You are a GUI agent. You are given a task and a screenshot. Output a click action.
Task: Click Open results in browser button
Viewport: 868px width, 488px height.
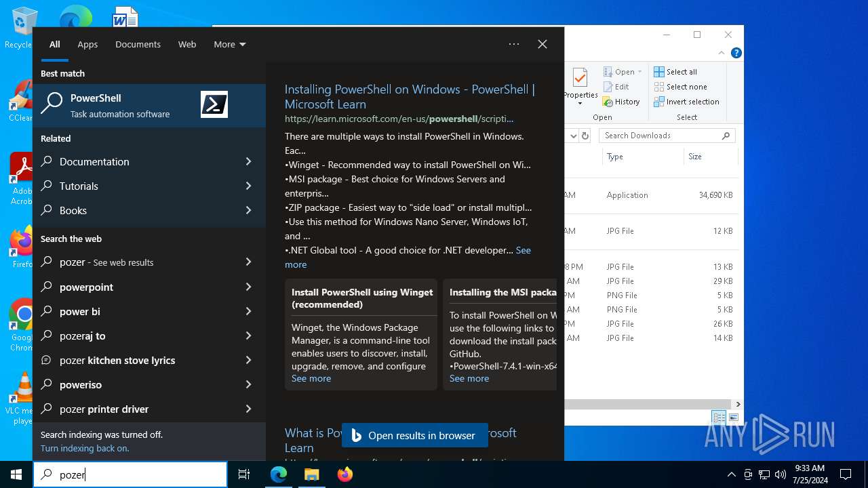point(415,436)
